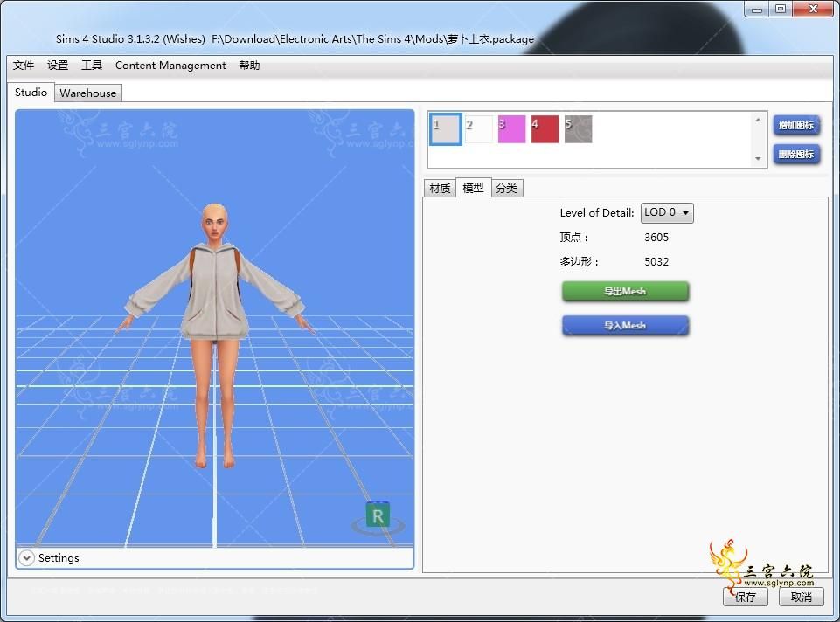Switch to the Warehouse tab
The width and height of the screenshot is (840, 622).
tap(88, 93)
